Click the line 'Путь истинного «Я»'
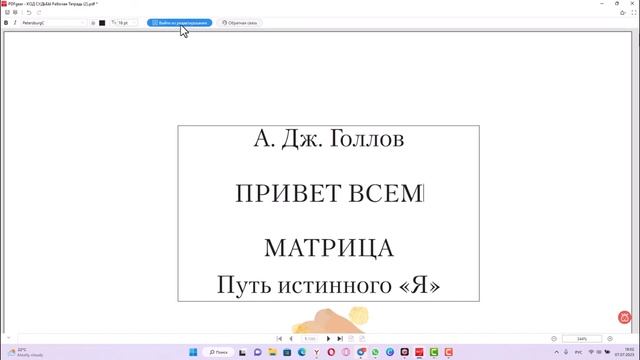The height and width of the screenshot is (360, 640). [329, 284]
